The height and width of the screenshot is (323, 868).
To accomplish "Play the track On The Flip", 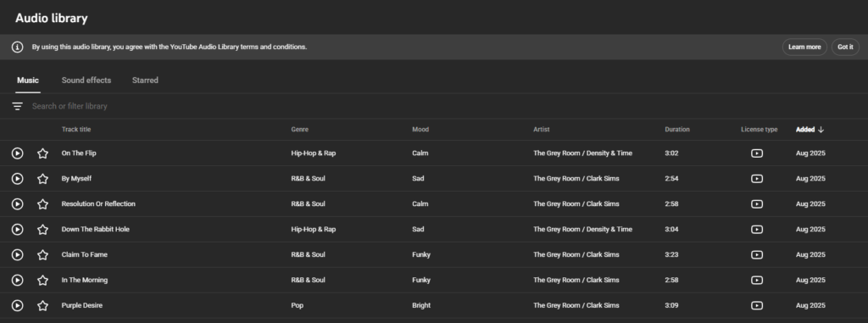I will tap(18, 153).
